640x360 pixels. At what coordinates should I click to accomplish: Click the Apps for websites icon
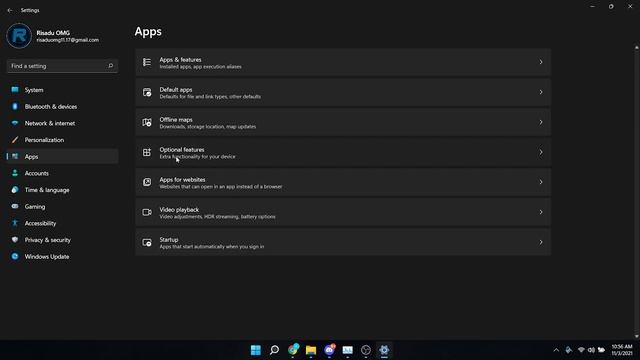(147, 182)
